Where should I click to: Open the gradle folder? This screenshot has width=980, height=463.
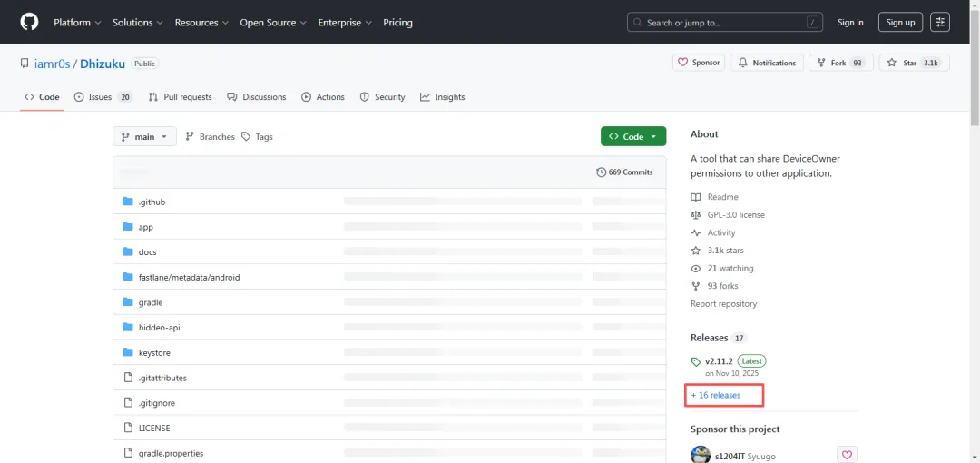[151, 302]
